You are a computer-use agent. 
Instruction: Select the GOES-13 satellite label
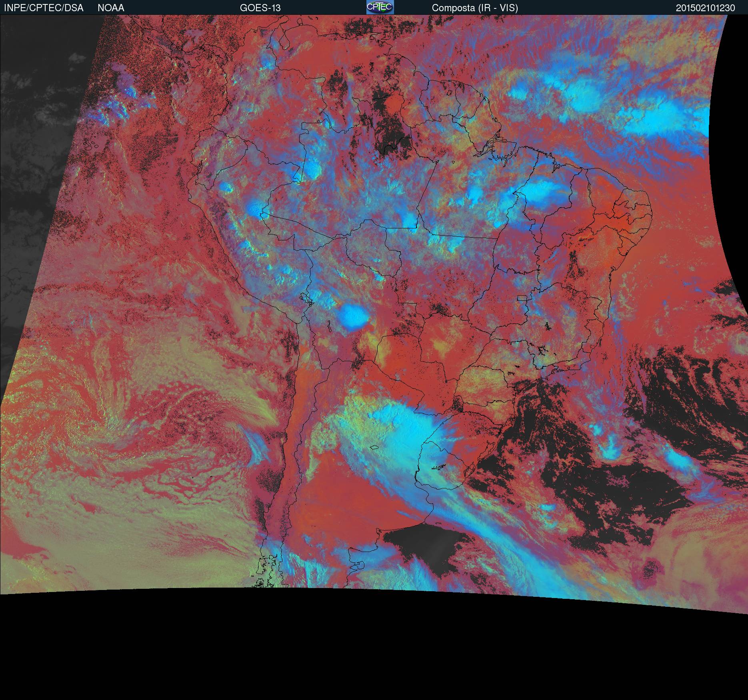click(x=260, y=8)
